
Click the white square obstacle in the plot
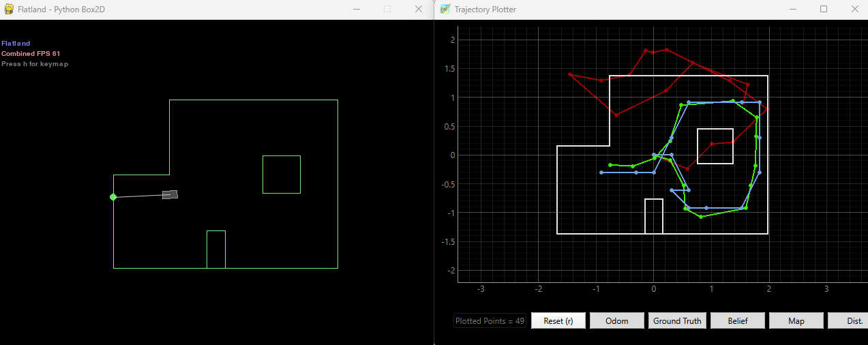click(x=715, y=146)
